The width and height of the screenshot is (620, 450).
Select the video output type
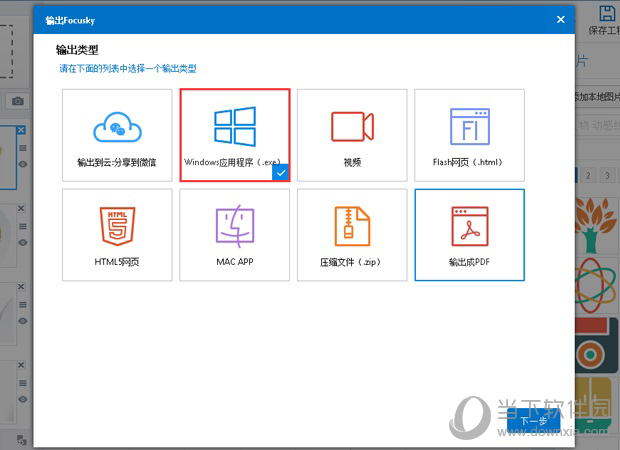352,135
